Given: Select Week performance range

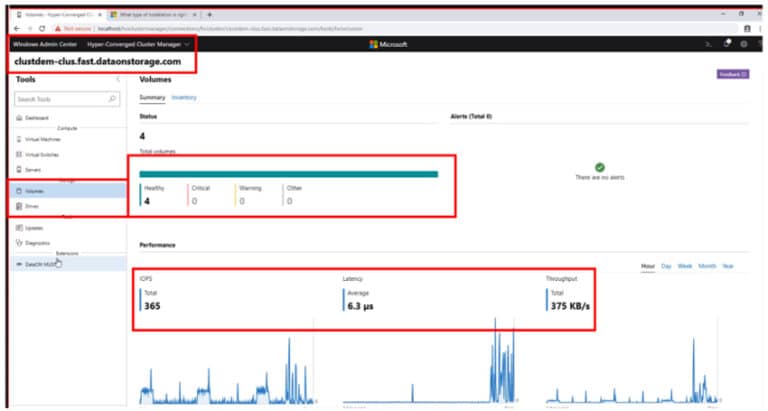Looking at the screenshot, I should (x=685, y=266).
